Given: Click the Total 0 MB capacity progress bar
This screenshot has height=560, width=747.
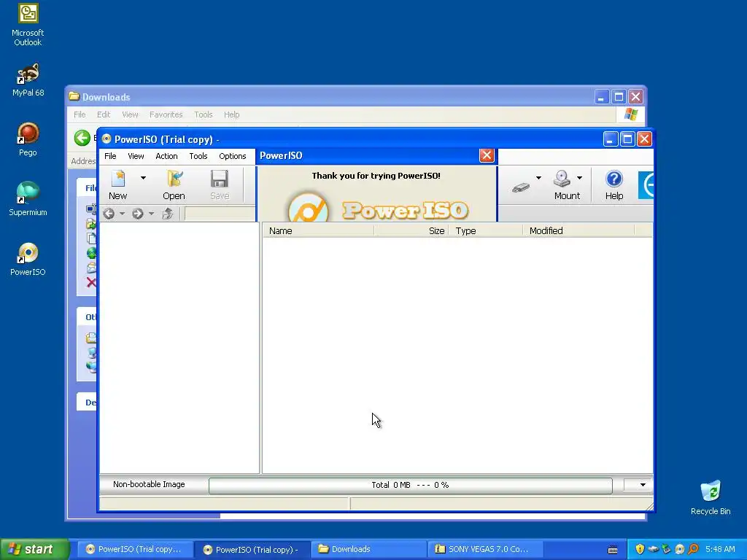Looking at the screenshot, I should point(410,485).
